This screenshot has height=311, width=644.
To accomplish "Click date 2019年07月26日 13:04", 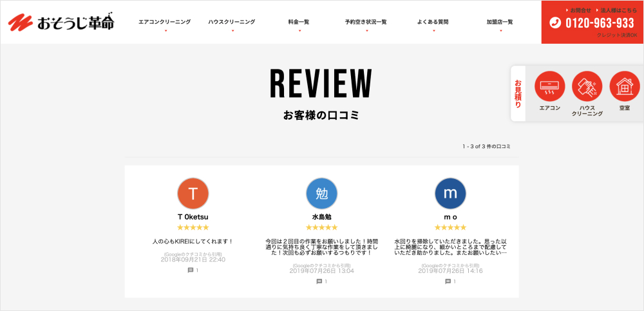I will click(322, 270).
